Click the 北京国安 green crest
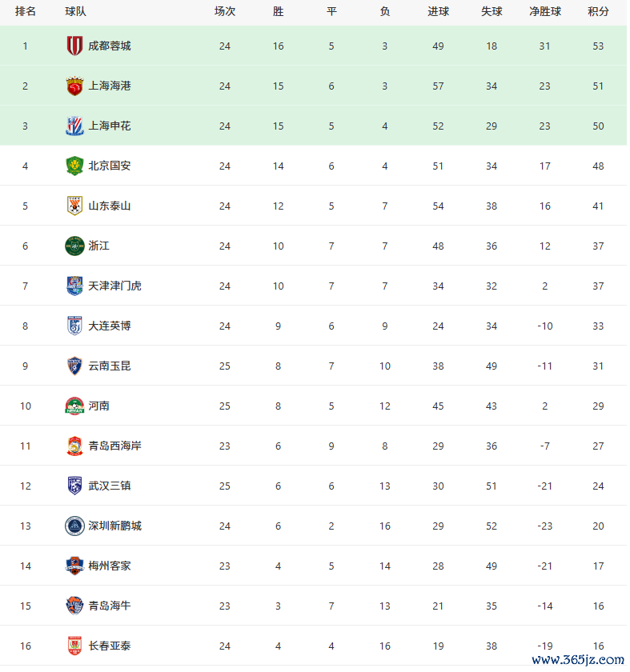The width and height of the screenshot is (630, 672). (x=74, y=166)
